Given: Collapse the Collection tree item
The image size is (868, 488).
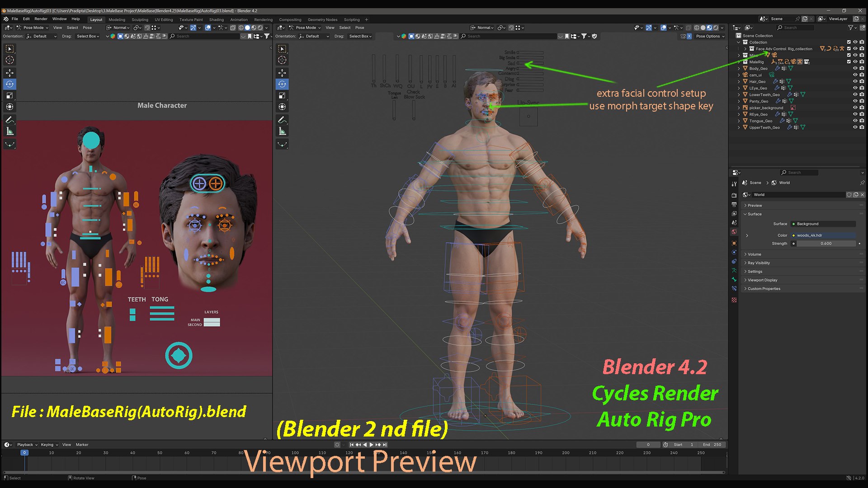Looking at the screenshot, I should 739,42.
